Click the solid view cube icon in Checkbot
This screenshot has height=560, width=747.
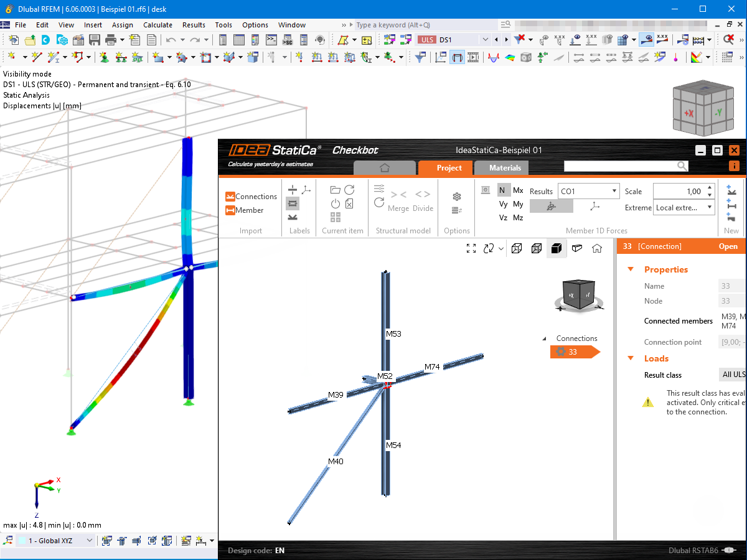[557, 248]
